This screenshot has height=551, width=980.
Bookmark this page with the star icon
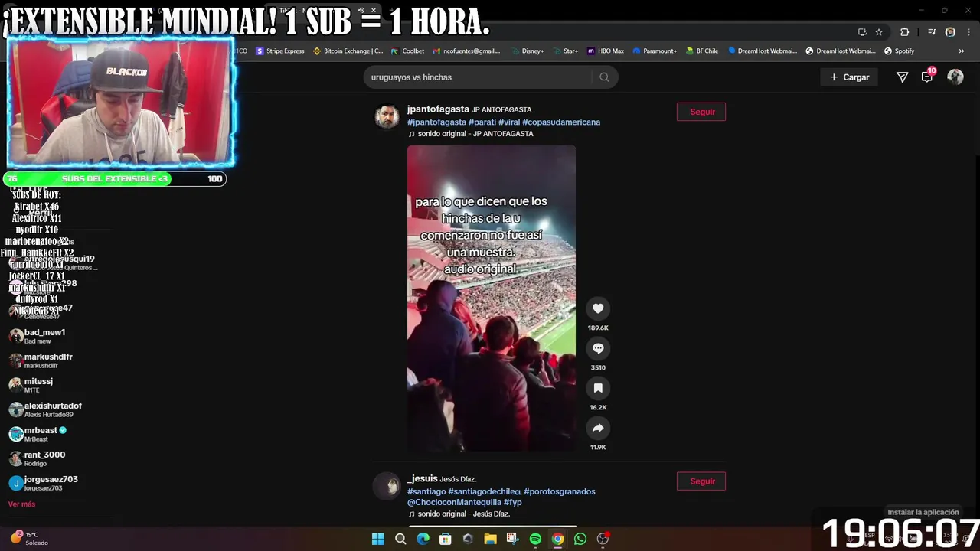click(x=879, y=32)
